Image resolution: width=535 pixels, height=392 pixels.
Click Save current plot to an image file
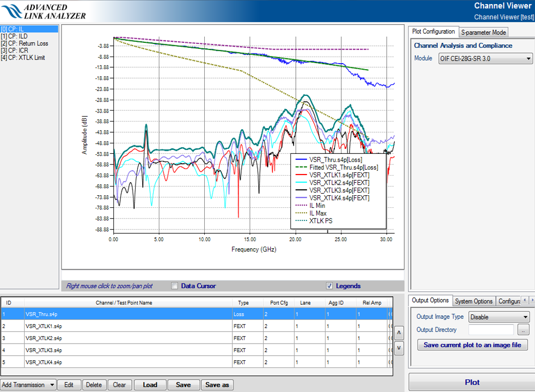(472, 345)
